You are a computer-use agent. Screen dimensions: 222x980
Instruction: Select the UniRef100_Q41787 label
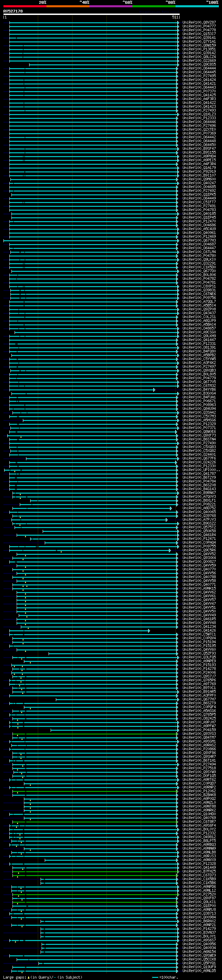coord(199,473)
